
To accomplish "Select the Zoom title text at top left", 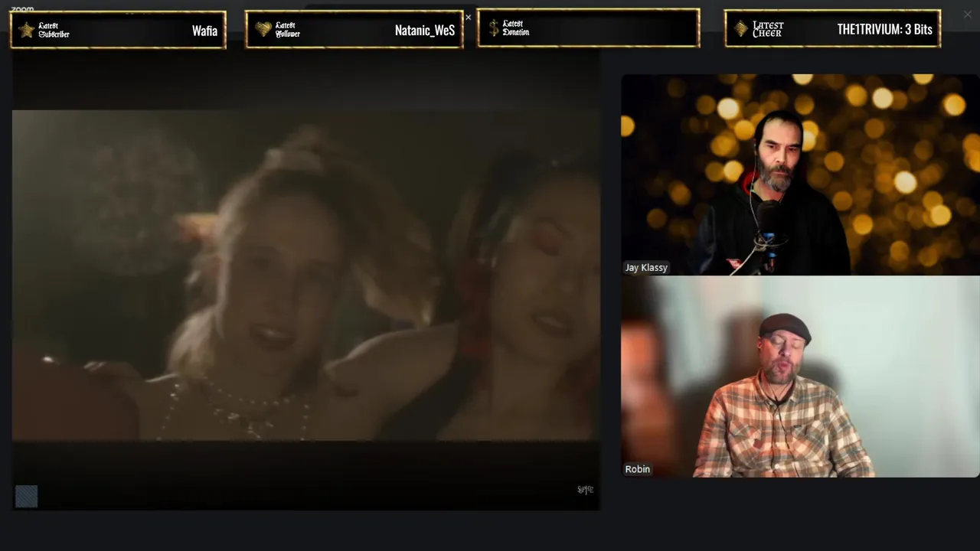I will pos(22,9).
